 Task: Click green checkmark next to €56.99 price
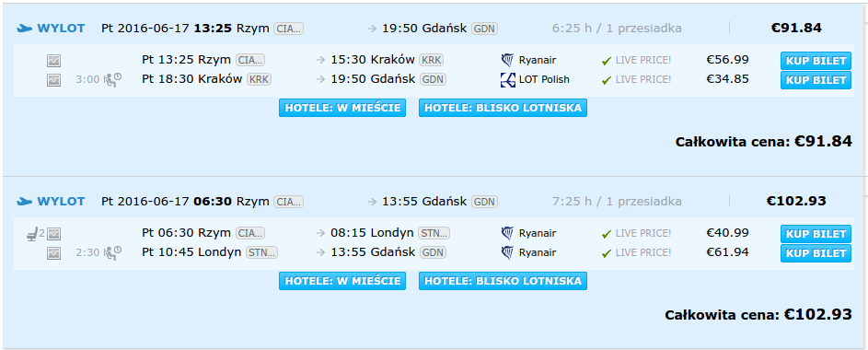point(607,61)
